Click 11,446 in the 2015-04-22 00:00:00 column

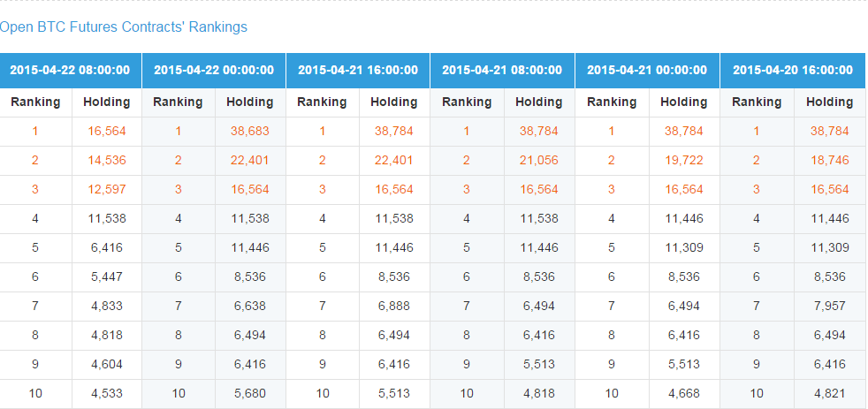[250, 248]
